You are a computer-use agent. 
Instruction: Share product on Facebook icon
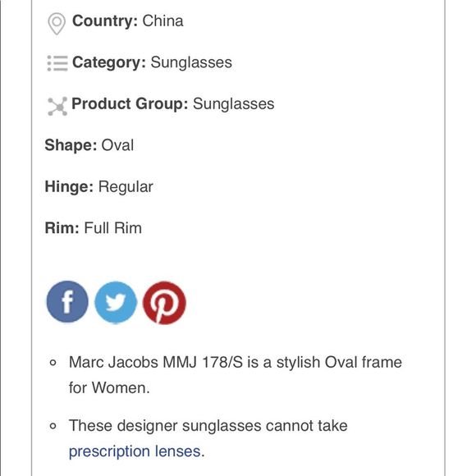click(67, 302)
